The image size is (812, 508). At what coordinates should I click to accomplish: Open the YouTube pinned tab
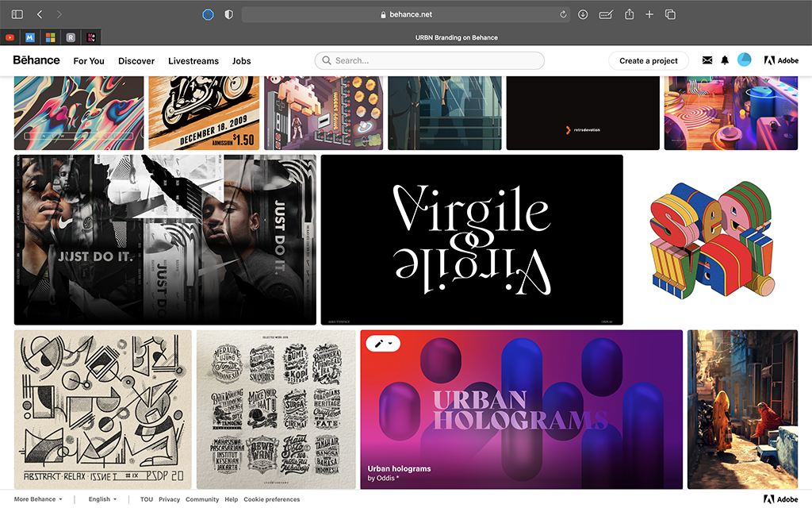[x=10, y=37]
